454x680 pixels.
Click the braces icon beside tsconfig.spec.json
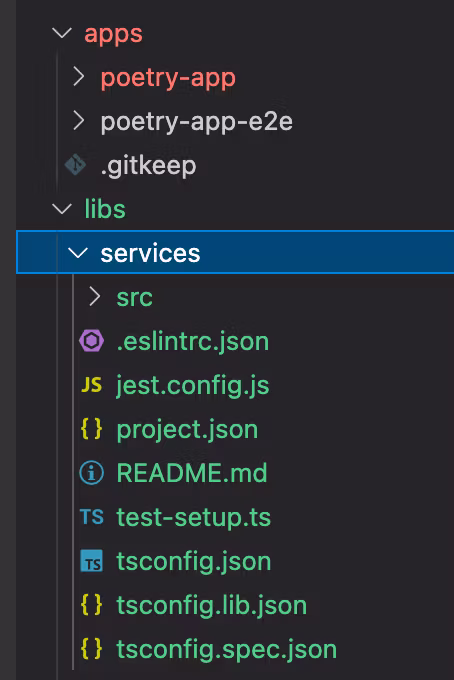(91, 649)
